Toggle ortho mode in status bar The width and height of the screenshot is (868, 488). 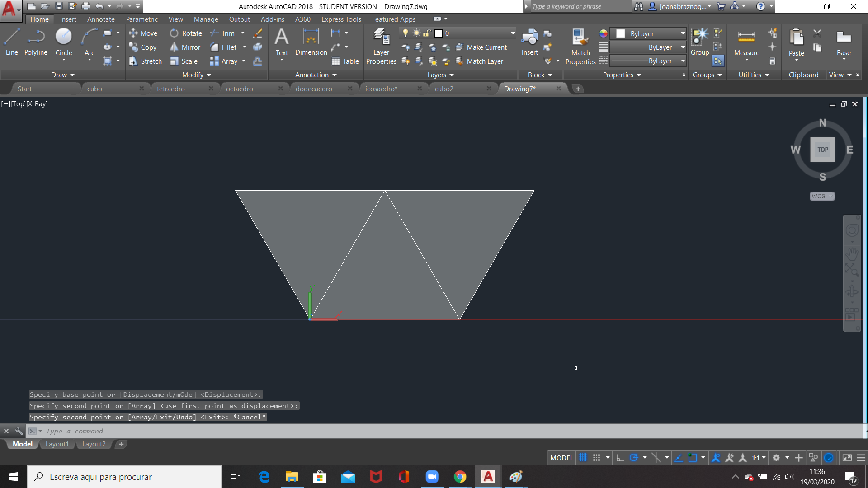620,458
